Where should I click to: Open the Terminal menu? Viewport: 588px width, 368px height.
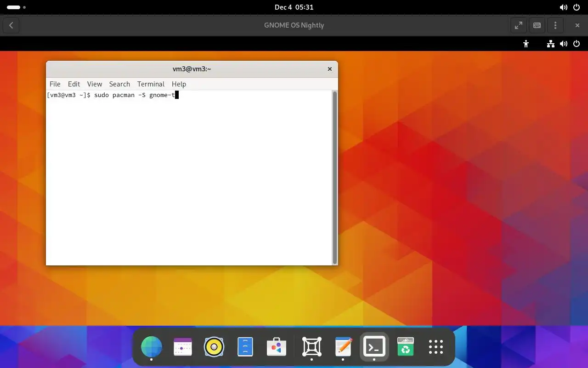[x=151, y=84]
